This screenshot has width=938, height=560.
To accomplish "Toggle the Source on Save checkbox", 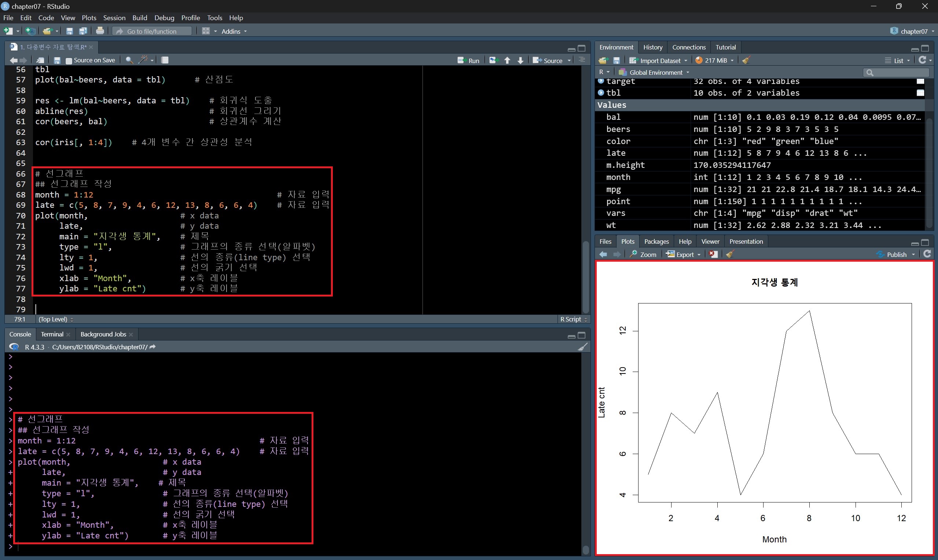I will (x=69, y=60).
